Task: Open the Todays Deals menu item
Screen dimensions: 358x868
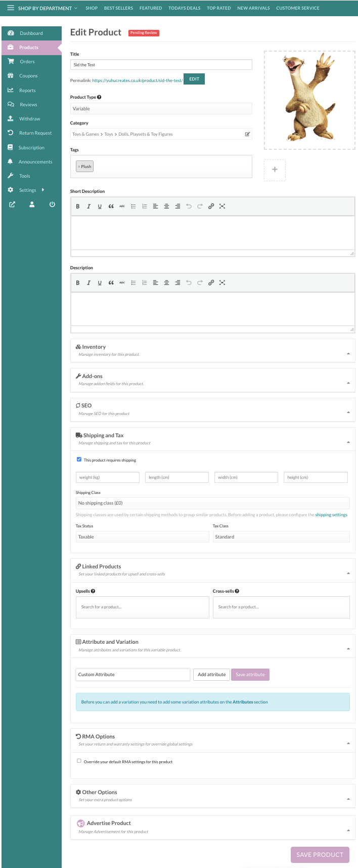Action: point(185,8)
